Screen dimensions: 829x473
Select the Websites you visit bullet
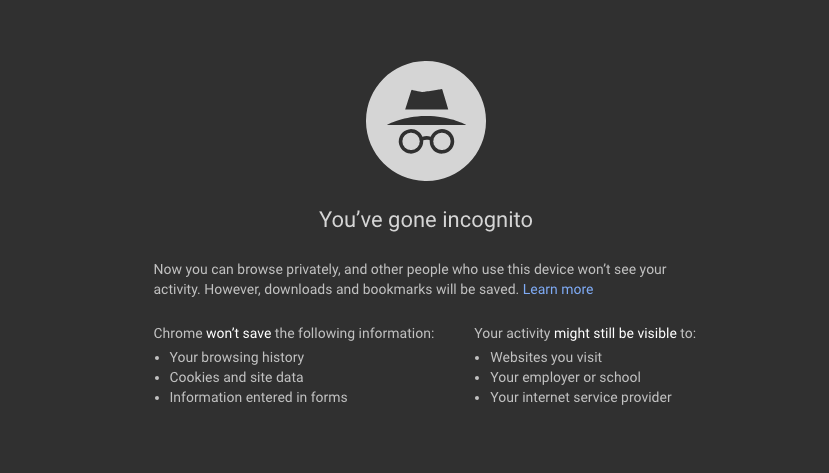546,358
